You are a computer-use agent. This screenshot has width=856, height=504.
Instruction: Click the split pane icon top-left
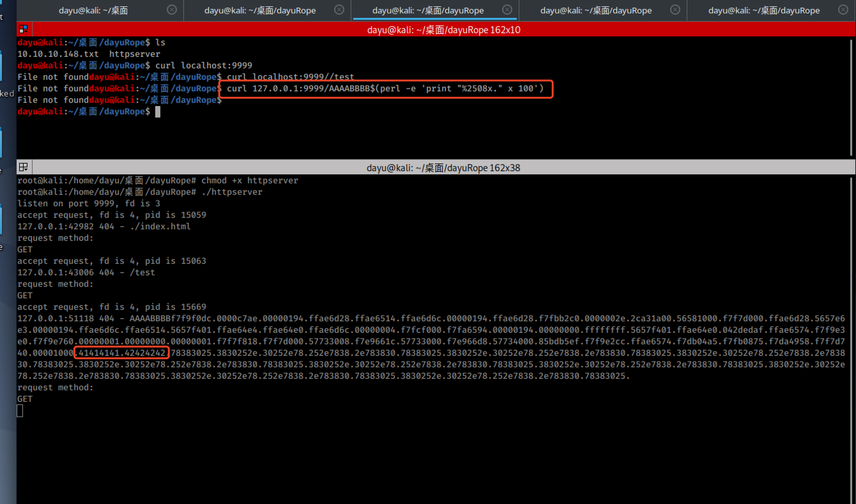(22, 29)
